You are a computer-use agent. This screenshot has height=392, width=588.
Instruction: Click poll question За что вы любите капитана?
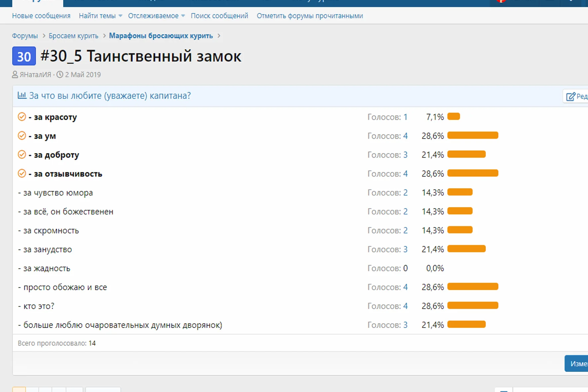[110, 96]
